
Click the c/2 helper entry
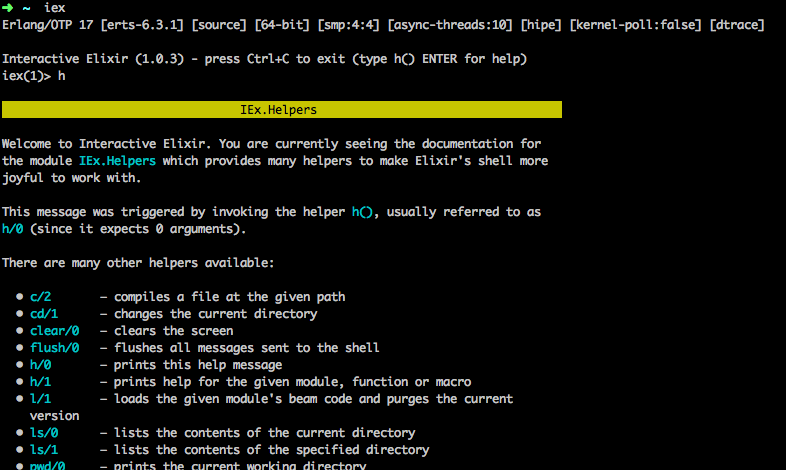tap(41, 297)
